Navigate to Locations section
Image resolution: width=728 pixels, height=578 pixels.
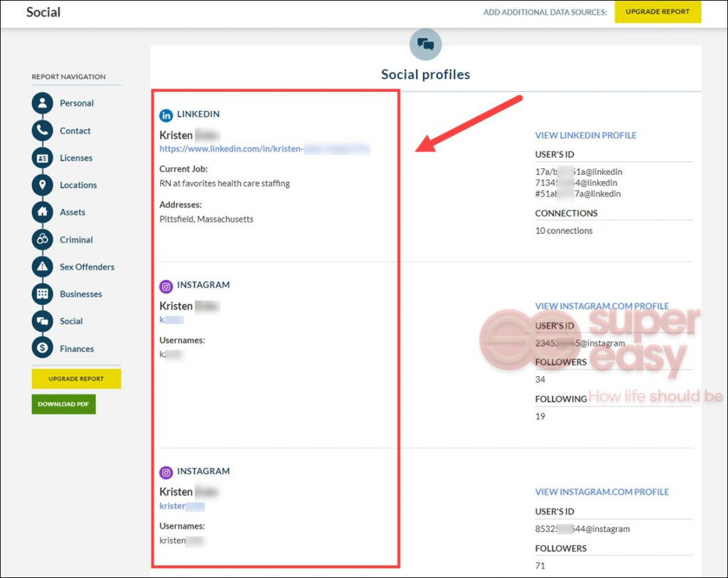[x=78, y=185]
